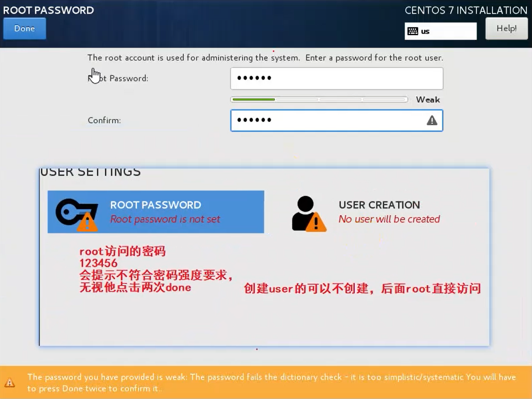
Task: Click the password strength bar
Action: point(319,99)
